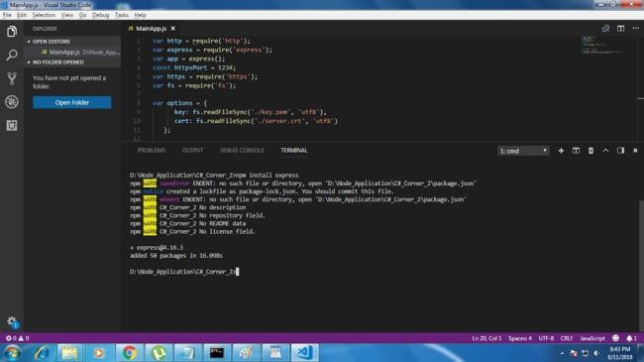Open Internet Explorer from taskbar

click(x=41, y=353)
